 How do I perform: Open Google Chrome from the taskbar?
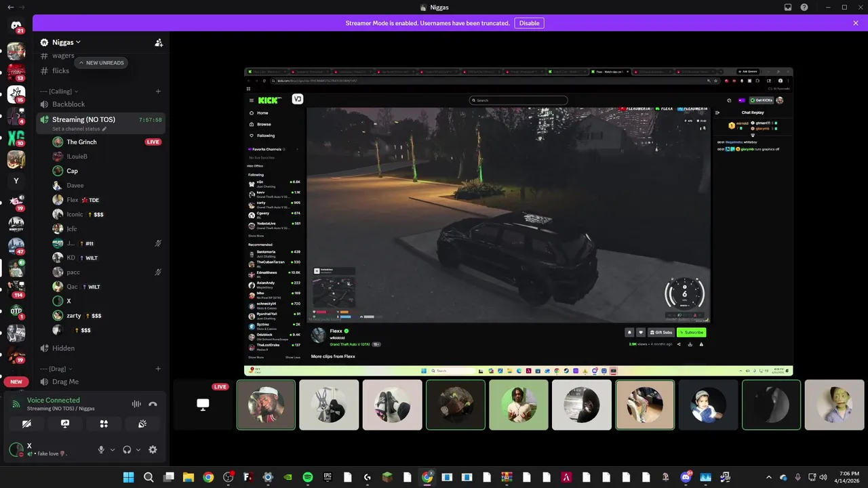click(208, 477)
